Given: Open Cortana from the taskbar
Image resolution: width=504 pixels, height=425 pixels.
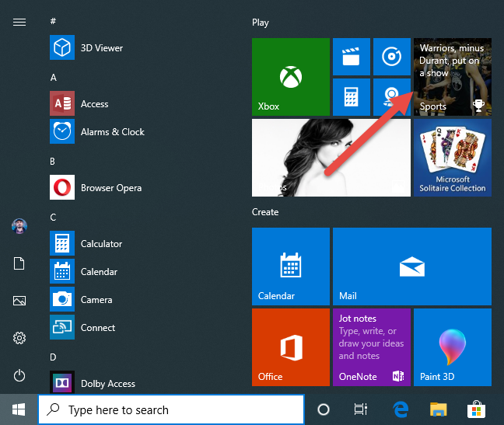Looking at the screenshot, I should click(324, 409).
